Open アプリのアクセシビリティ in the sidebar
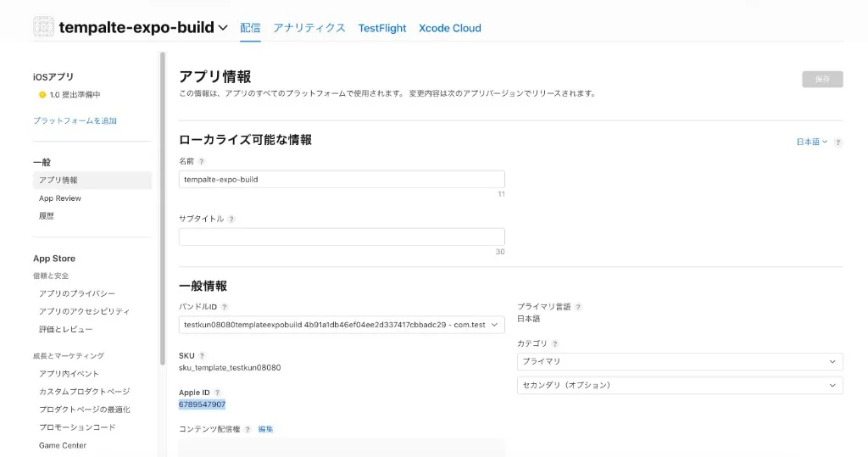Image resolution: width=868 pixels, height=457 pixels. (84, 311)
